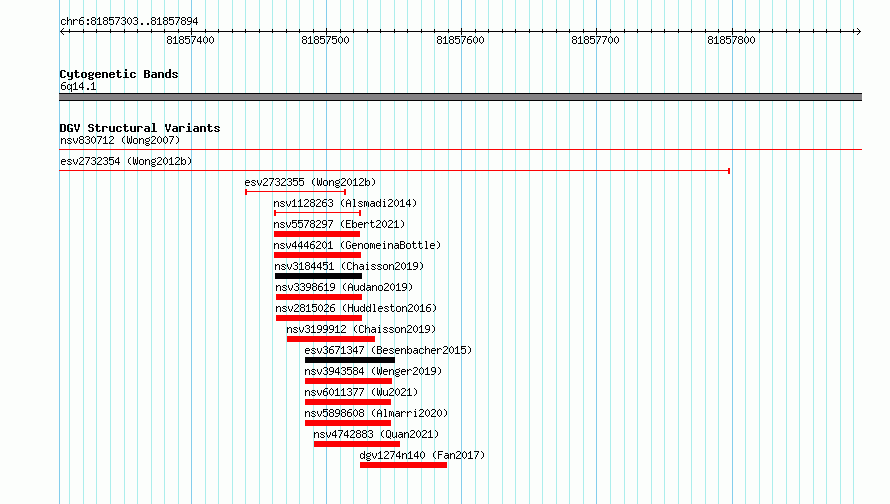Select the esv2732355 thin red feature bar
Viewport: 890px width, 504px height.
point(296,192)
